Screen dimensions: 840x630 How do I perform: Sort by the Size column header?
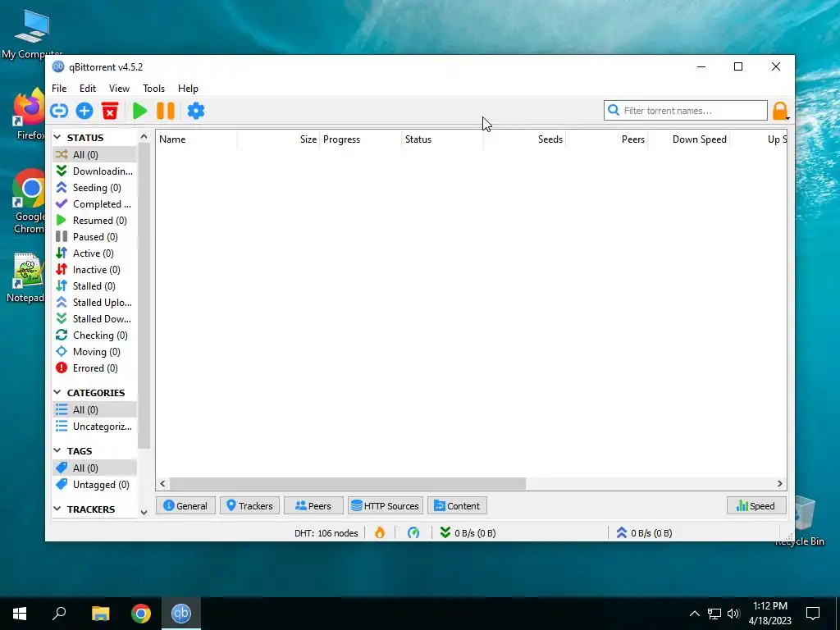click(x=279, y=139)
